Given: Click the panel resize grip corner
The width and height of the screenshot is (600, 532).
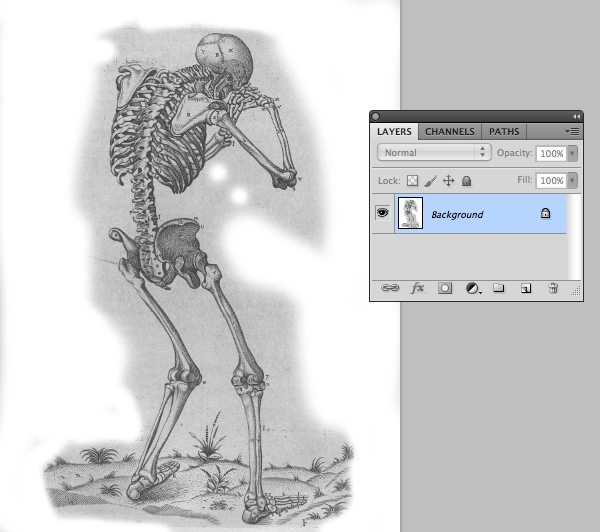Looking at the screenshot, I should point(576,291).
